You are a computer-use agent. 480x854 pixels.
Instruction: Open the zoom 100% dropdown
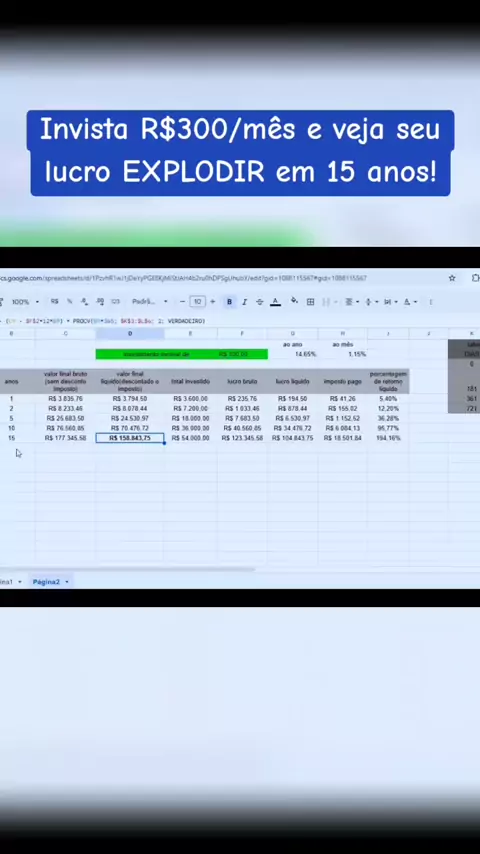pyautogui.click(x=25, y=302)
